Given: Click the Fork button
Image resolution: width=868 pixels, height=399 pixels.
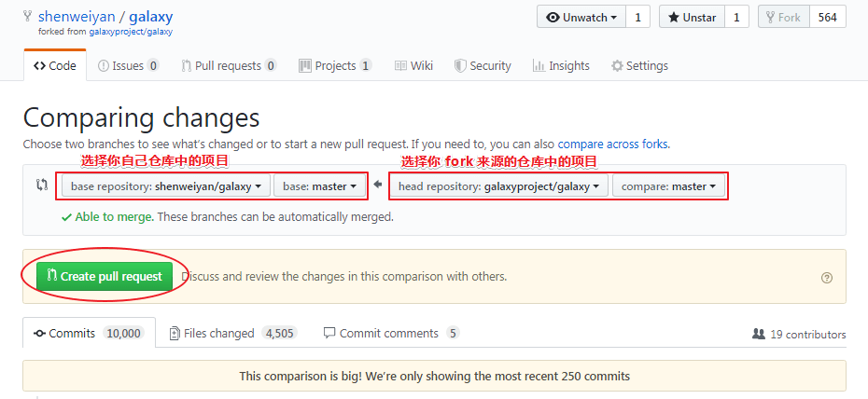Looking at the screenshot, I should 784,17.
